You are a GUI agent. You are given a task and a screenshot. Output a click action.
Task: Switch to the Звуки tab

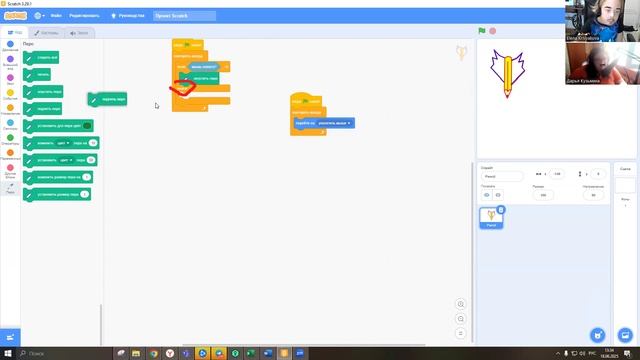[x=79, y=33]
